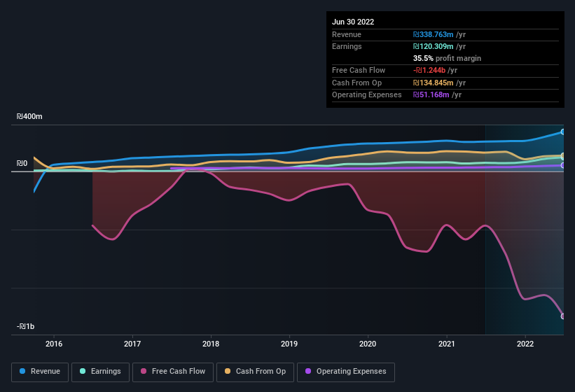Viewport: 575px width, 392px height.
Task: Click the ₪134.845m cash from op value
Action: pyautogui.click(x=433, y=83)
